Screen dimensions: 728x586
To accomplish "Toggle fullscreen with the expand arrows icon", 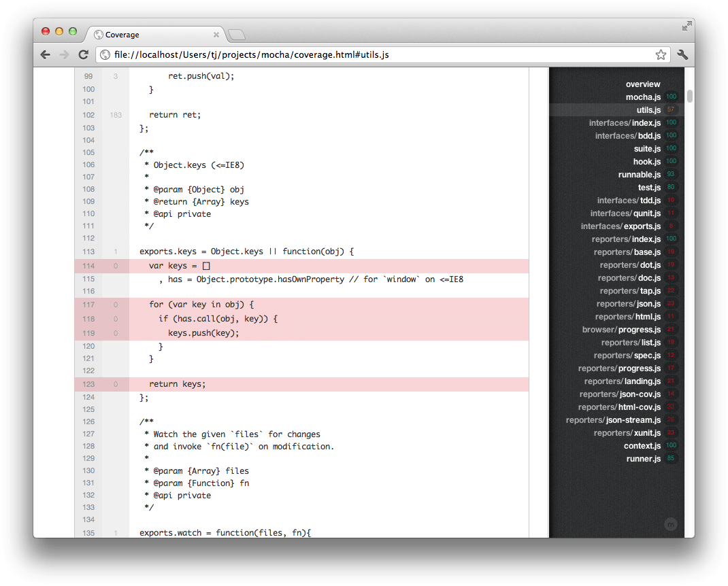I will [x=686, y=27].
